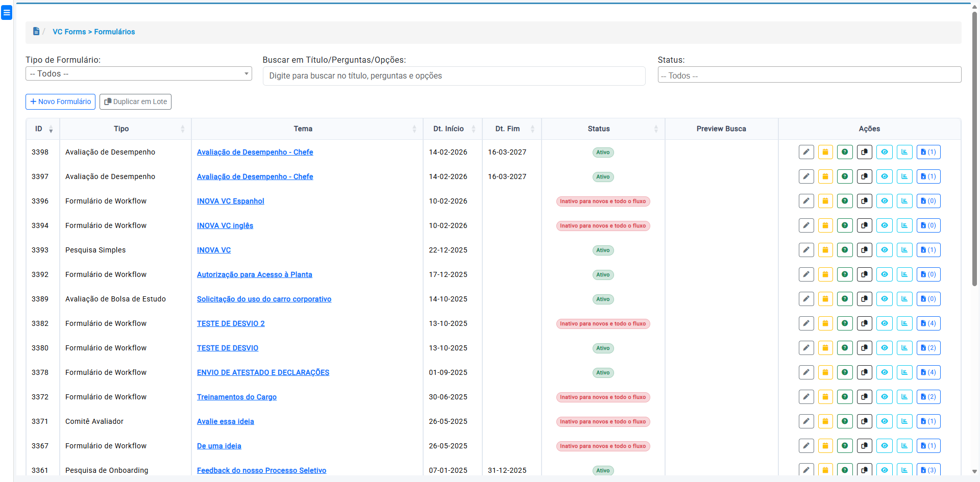The image size is (980, 482).
Task: Preview form 3380 with the eye icon
Action: click(884, 348)
